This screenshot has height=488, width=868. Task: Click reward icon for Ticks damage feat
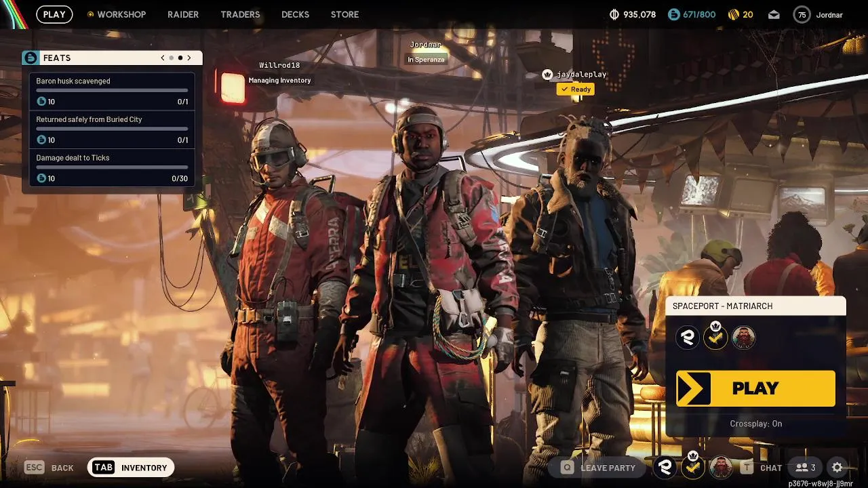coord(41,178)
